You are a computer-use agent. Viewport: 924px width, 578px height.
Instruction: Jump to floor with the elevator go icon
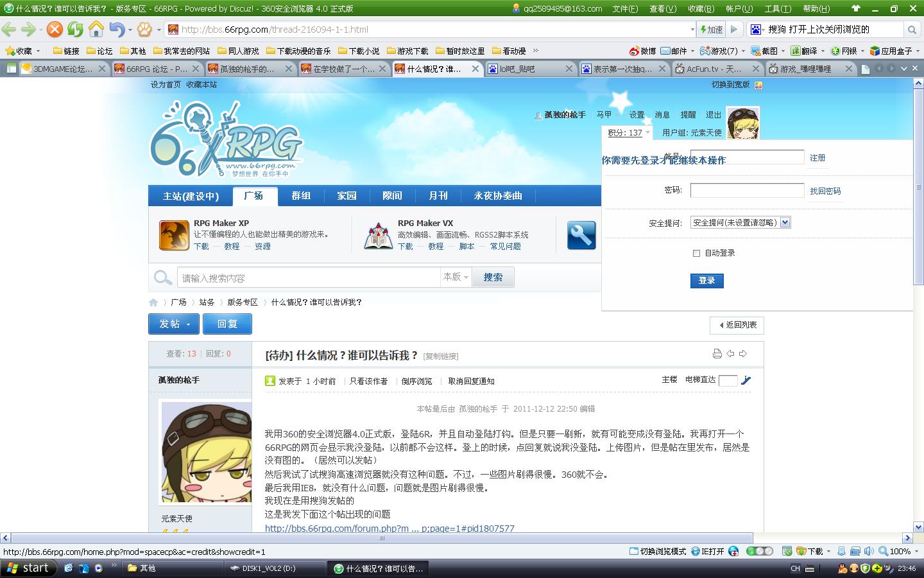click(746, 380)
